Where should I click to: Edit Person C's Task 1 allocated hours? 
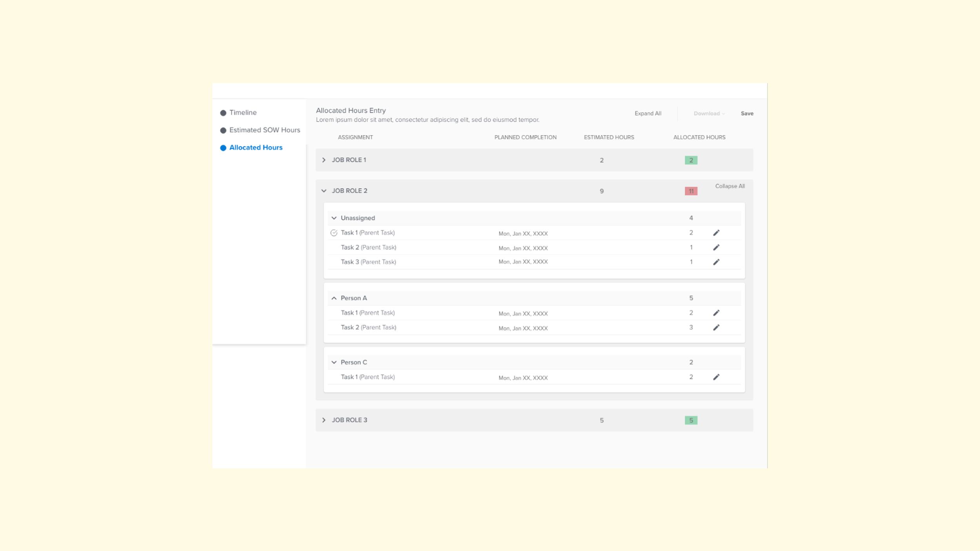coord(717,377)
